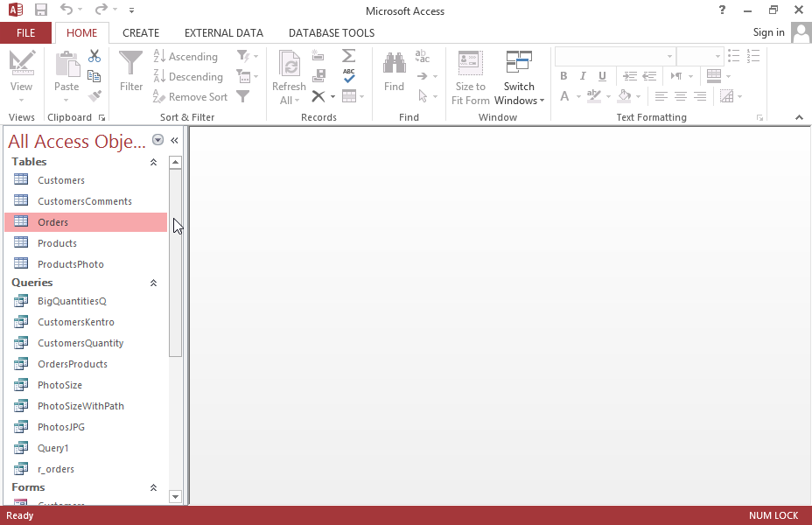
Task: Open the Clipboard dialog launcher
Action: (x=102, y=118)
